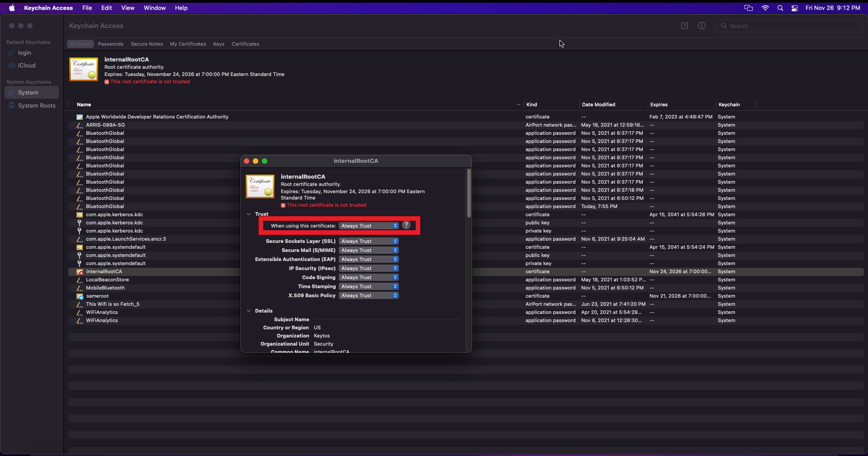Click the dialog vertical scrollbar
Screen dimensions: 868x456
[469, 193]
